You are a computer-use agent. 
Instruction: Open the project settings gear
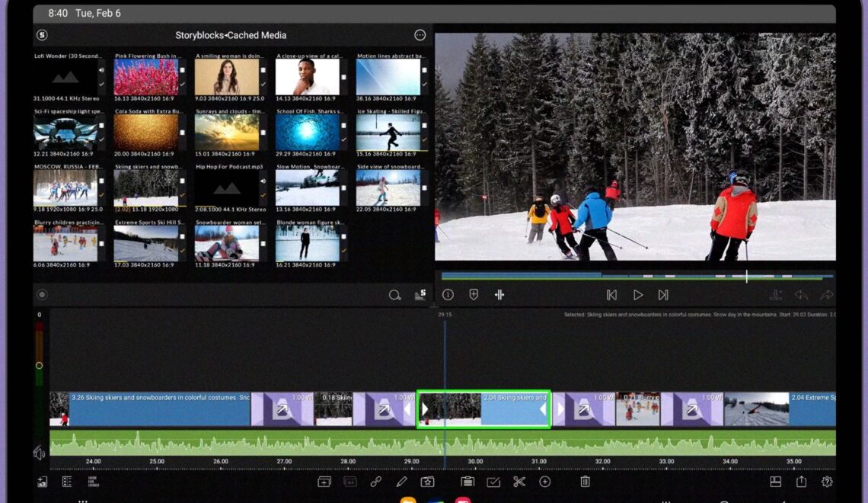click(x=827, y=482)
